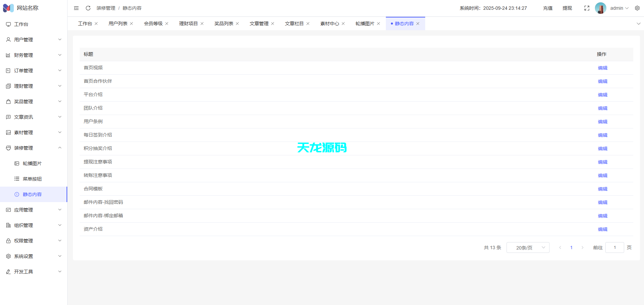This screenshot has height=305, width=644.
Task: Click the 充值 button
Action: tap(547, 8)
